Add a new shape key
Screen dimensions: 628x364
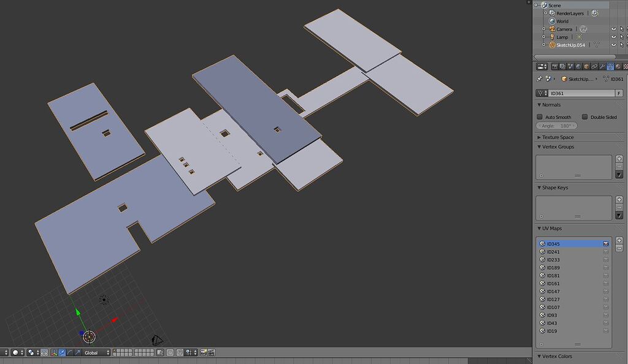(619, 200)
